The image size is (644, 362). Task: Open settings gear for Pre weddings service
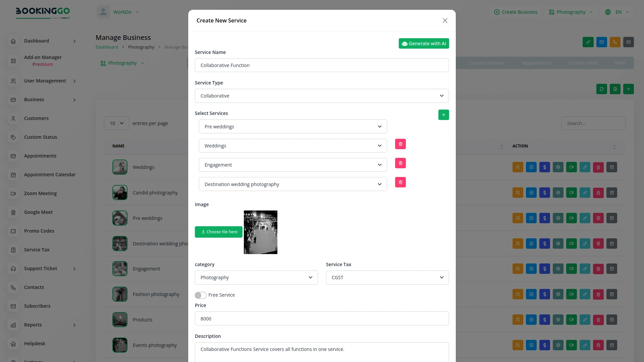click(558, 218)
